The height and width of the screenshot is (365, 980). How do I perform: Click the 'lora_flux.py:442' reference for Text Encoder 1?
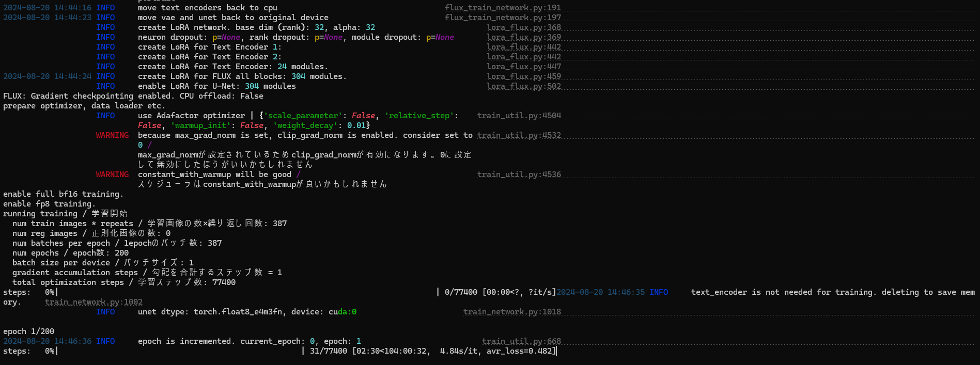click(x=524, y=47)
